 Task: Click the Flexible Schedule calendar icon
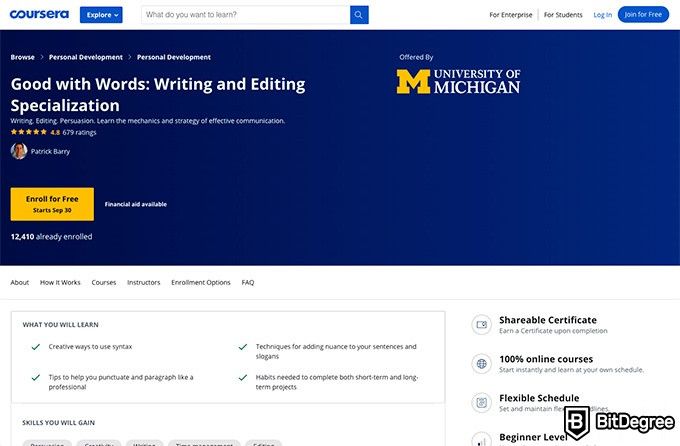click(481, 403)
